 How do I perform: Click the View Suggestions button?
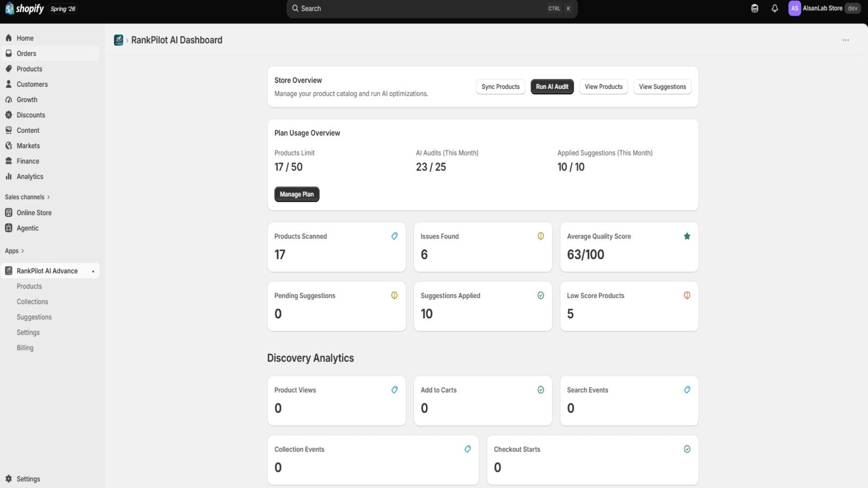click(x=662, y=87)
